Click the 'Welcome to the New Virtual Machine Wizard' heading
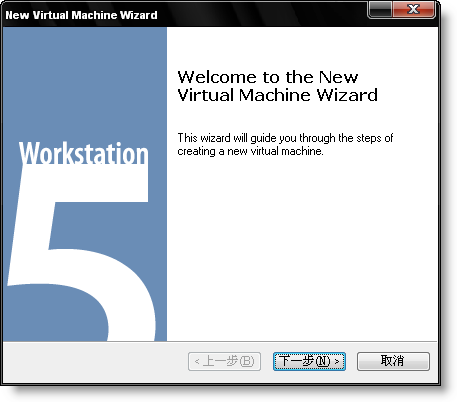This screenshot has width=457, height=402. pos(277,86)
